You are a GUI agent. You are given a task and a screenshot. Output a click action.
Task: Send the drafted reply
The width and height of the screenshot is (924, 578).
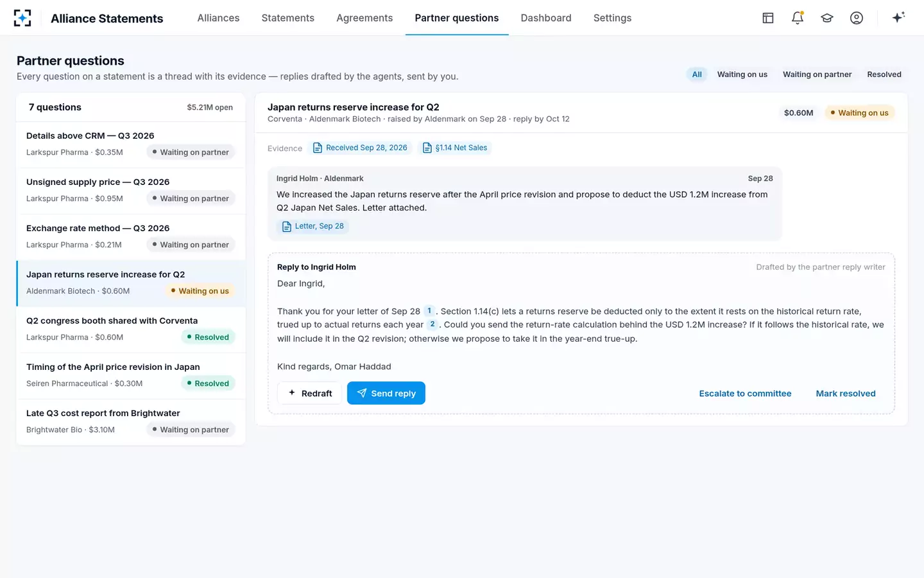(386, 393)
